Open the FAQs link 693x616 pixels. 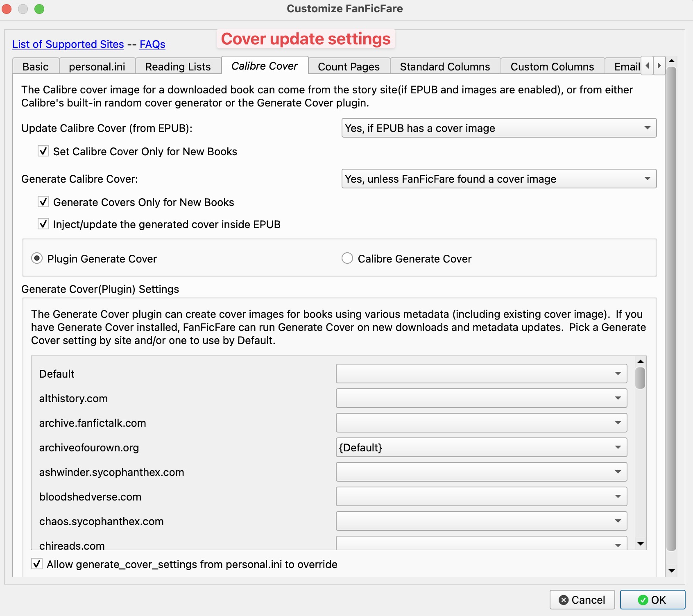(x=152, y=44)
